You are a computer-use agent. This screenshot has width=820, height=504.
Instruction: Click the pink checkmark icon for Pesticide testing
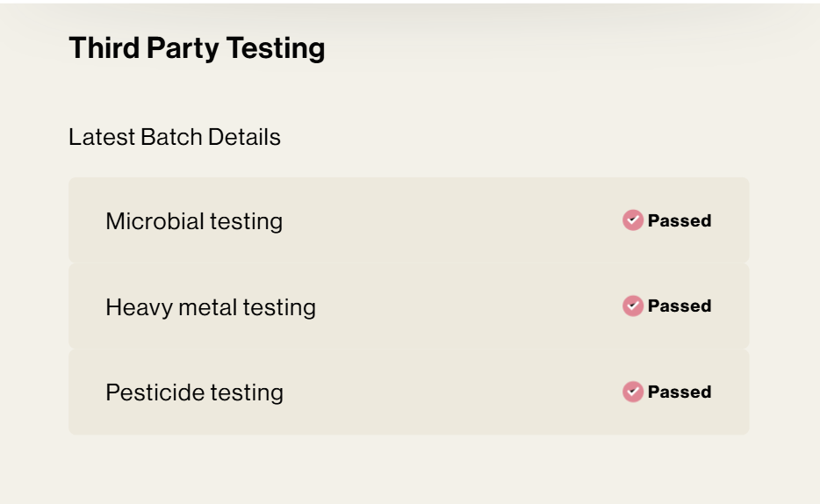coord(633,392)
